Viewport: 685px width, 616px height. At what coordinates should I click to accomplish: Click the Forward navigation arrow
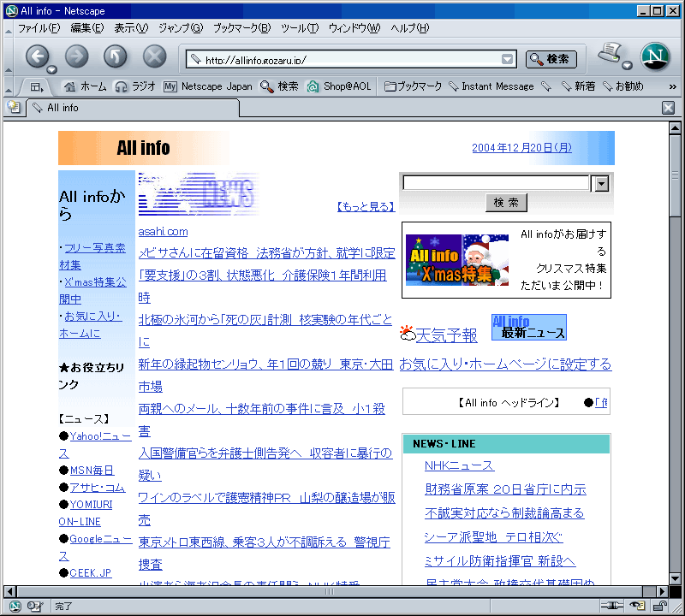(76, 56)
